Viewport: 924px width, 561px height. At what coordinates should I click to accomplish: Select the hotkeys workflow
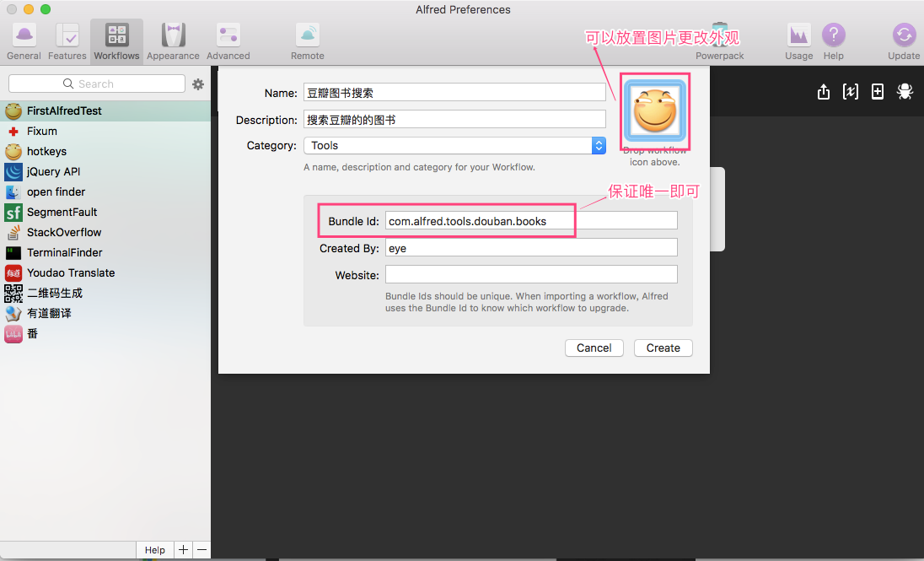(x=105, y=151)
